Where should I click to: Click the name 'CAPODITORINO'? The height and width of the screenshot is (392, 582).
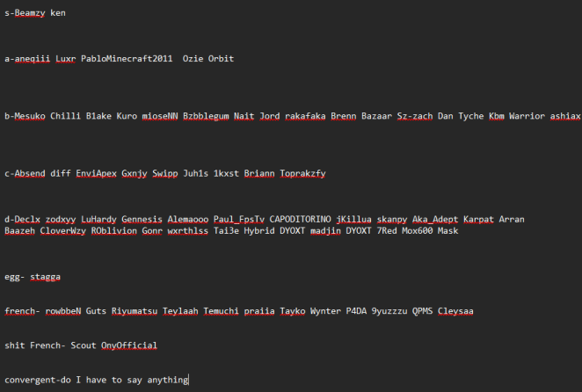coord(300,220)
